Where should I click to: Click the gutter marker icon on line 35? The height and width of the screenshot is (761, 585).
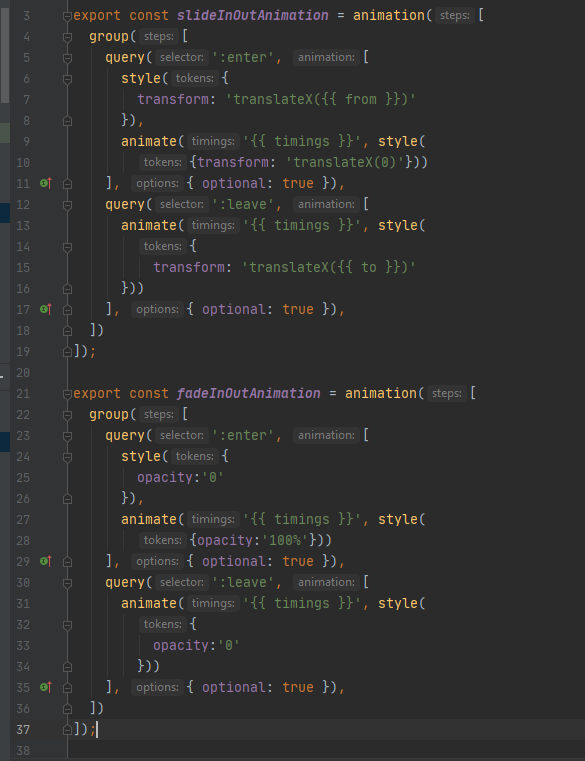(46, 687)
